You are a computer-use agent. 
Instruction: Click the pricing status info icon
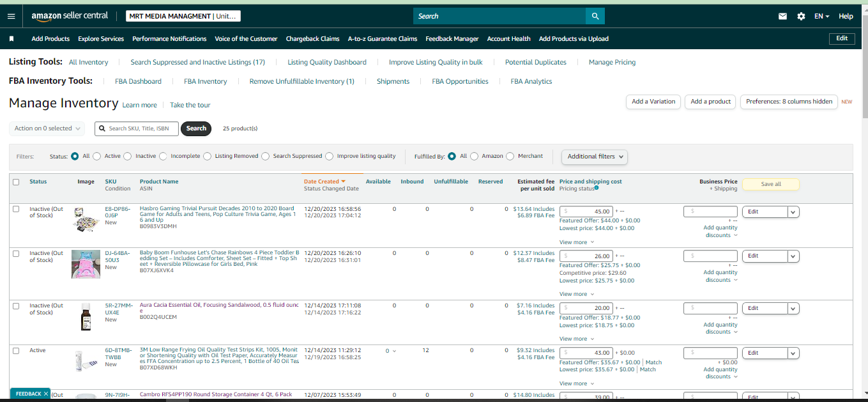tap(597, 188)
